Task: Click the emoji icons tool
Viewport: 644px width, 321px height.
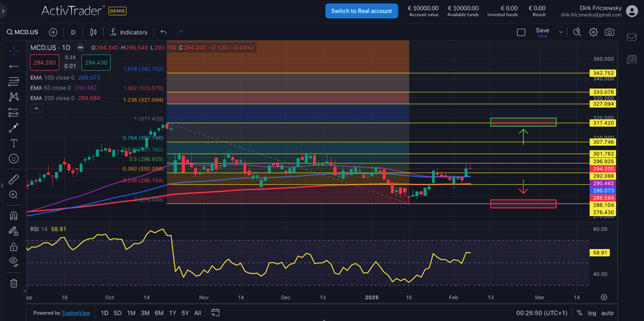Action: click(x=13, y=159)
